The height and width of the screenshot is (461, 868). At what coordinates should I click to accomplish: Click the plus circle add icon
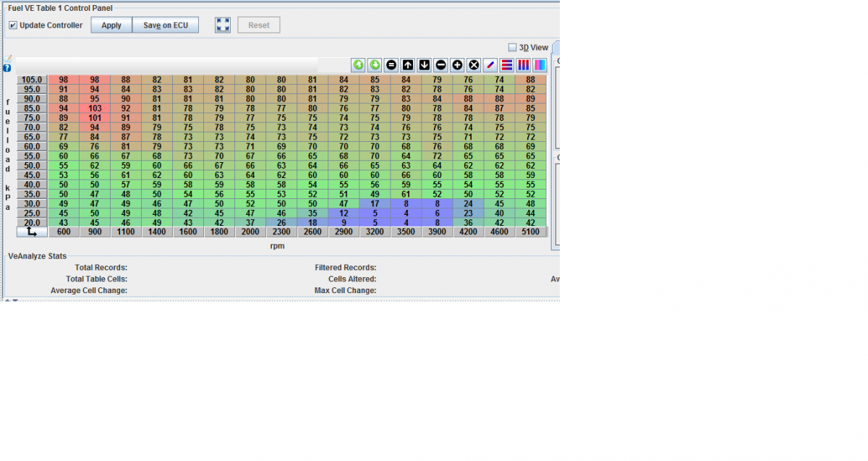pyautogui.click(x=457, y=65)
